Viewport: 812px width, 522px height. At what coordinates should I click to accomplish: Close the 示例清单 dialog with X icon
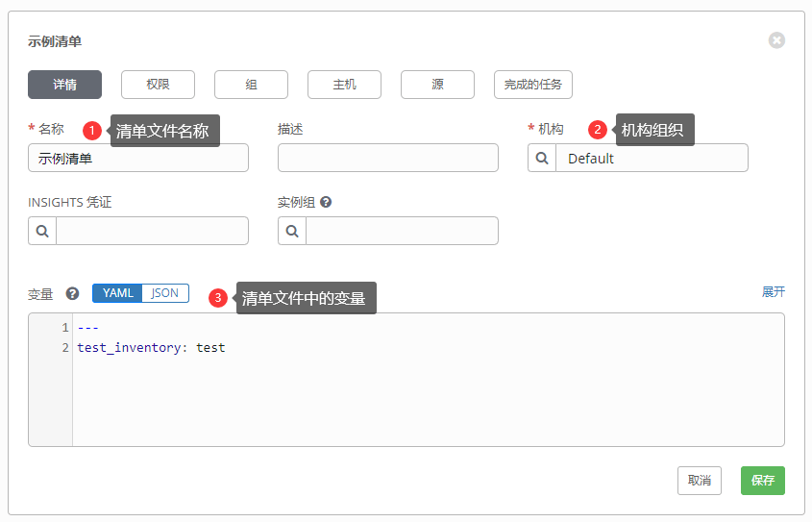coord(776,40)
